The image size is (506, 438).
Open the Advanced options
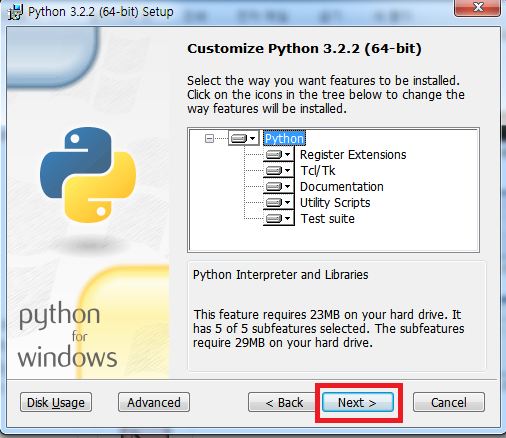(154, 402)
